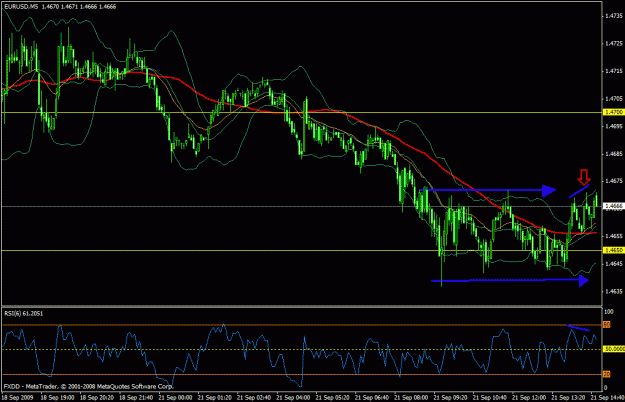The height and width of the screenshot is (402, 625).
Task: Click the 21 Sep 05:20 time label
Action: tap(332, 398)
